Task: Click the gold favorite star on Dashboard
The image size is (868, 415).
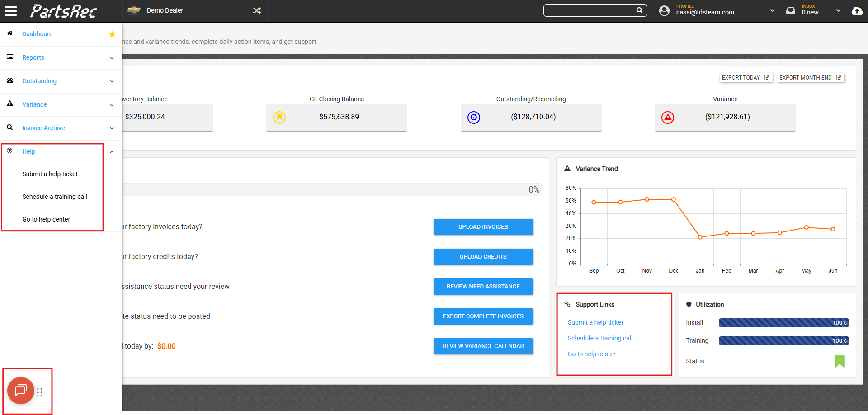Action: [x=113, y=34]
